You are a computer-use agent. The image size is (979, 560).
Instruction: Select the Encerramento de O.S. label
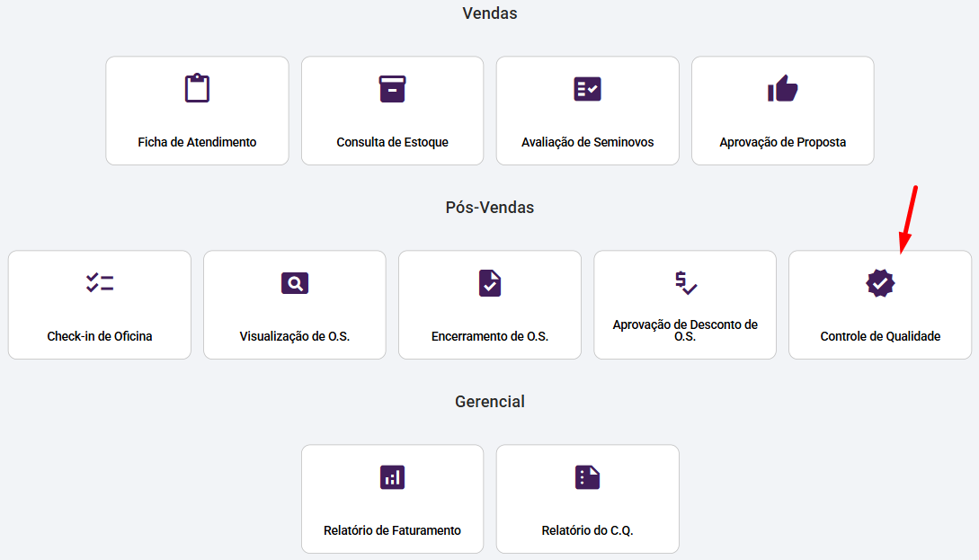[x=490, y=336]
